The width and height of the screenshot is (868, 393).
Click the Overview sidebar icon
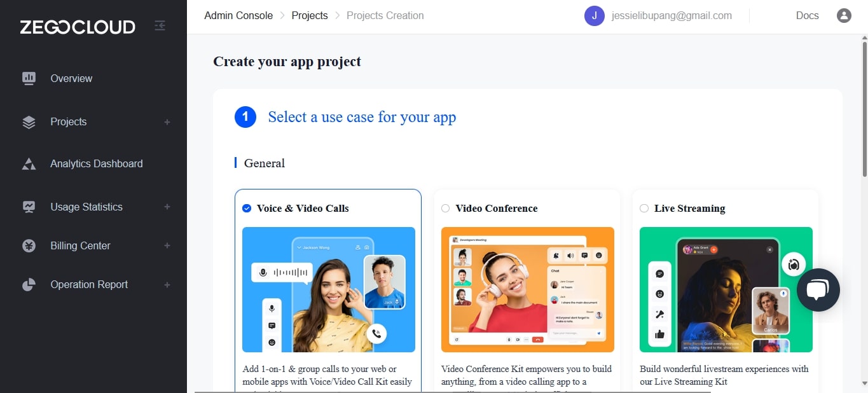29,78
